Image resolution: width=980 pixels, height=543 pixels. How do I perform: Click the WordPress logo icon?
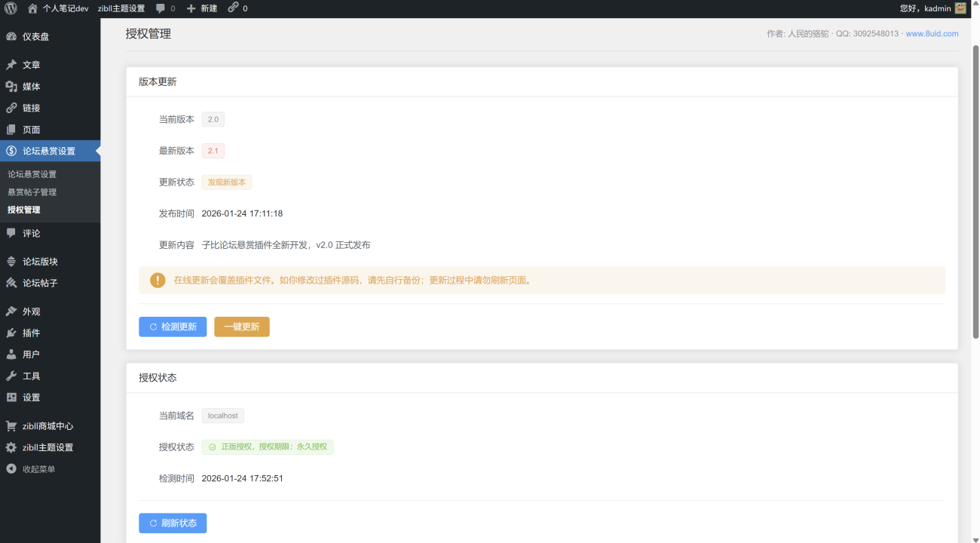(11, 8)
